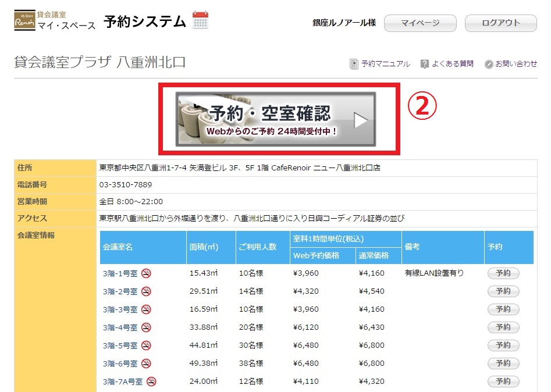Image resolution: width=551 pixels, height=392 pixels.
Task: Click the 通常価格 column header
Action: (x=378, y=256)
